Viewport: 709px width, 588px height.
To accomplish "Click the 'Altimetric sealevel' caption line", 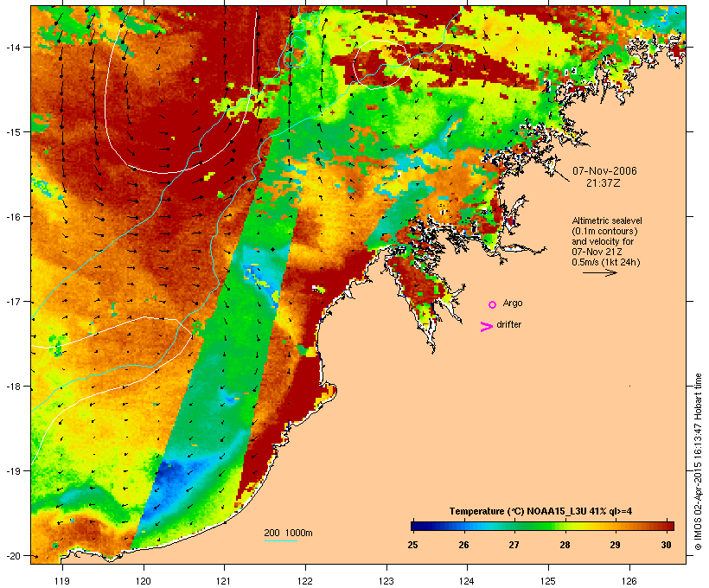I will point(607,220).
